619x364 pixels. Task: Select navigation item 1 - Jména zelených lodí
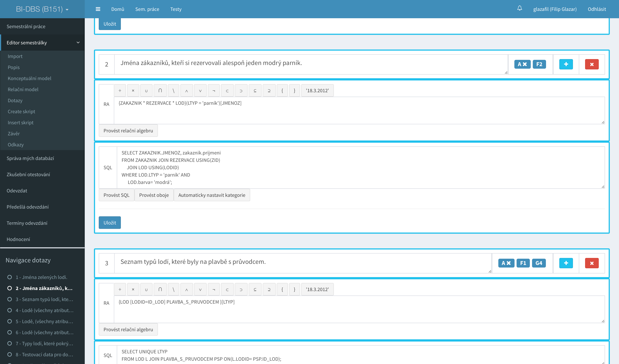click(41, 277)
